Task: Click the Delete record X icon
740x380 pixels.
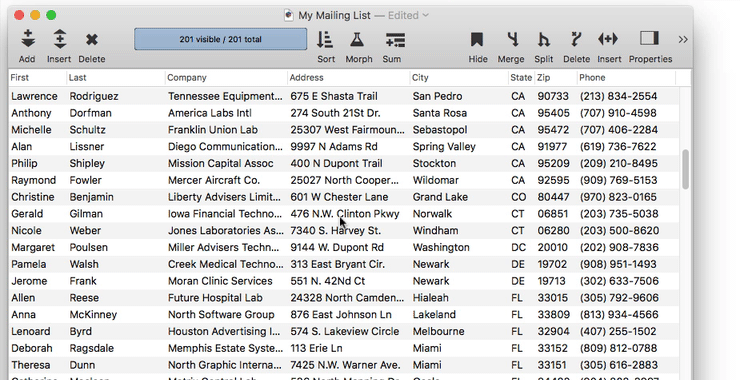Action: tap(92, 40)
